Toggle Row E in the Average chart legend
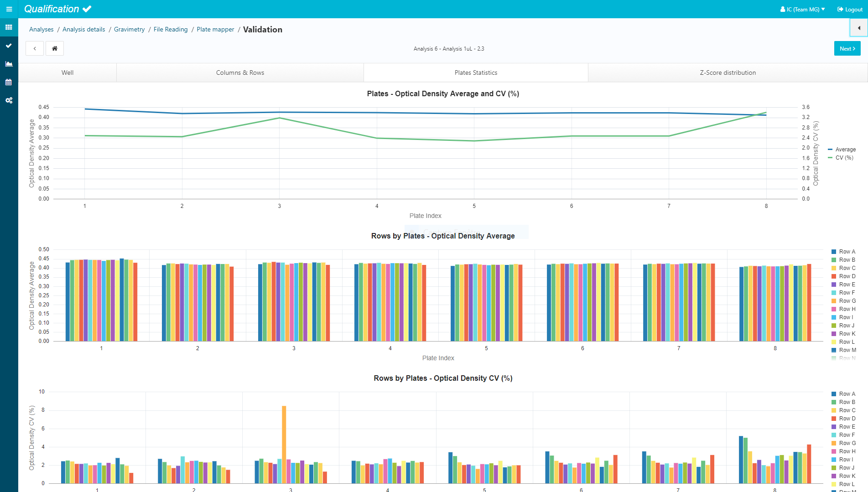868x492 pixels. click(x=843, y=285)
